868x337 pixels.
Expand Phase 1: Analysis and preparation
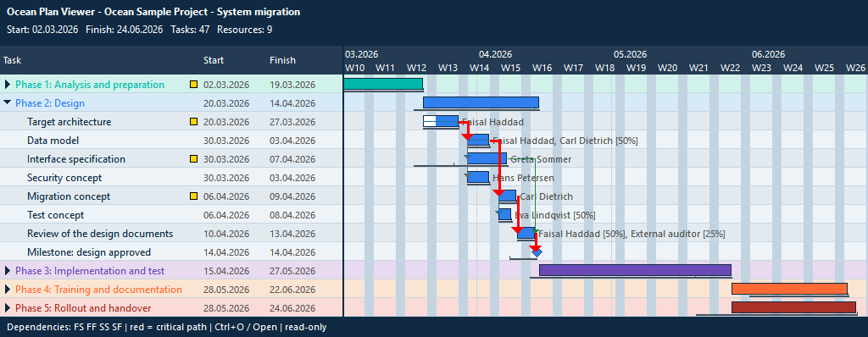pos(7,85)
